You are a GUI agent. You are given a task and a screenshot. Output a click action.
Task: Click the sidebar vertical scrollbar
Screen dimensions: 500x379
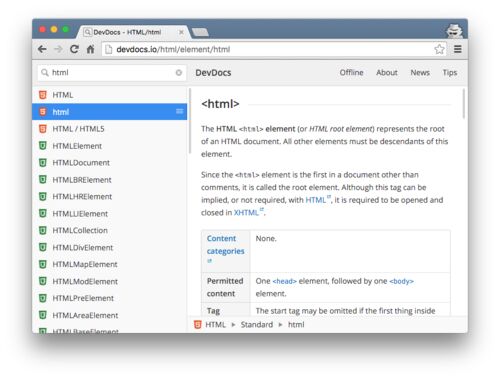190,121
